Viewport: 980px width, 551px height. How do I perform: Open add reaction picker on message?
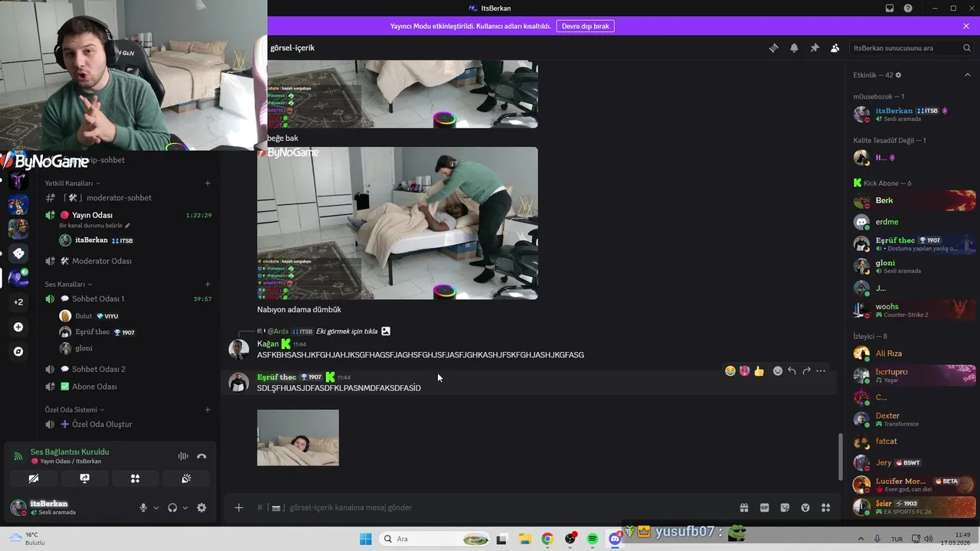tap(778, 371)
